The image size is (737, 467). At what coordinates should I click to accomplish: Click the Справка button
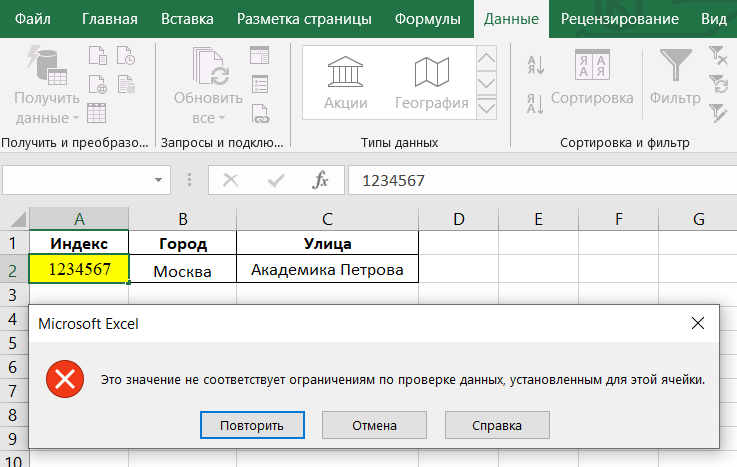[497, 425]
